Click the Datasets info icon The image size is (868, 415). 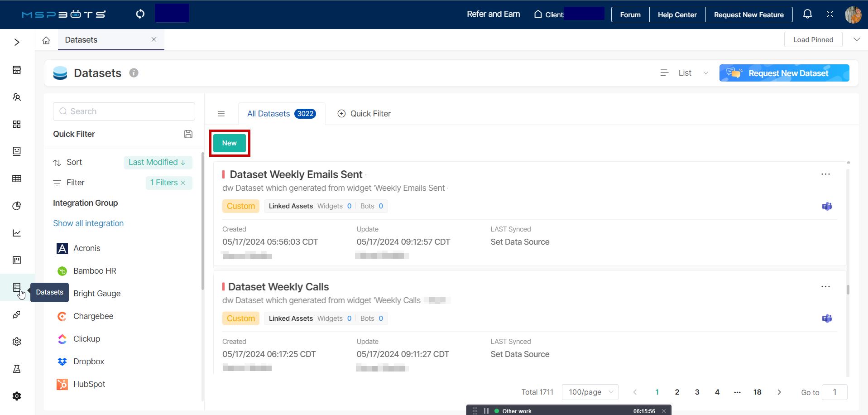pos(134,73)
